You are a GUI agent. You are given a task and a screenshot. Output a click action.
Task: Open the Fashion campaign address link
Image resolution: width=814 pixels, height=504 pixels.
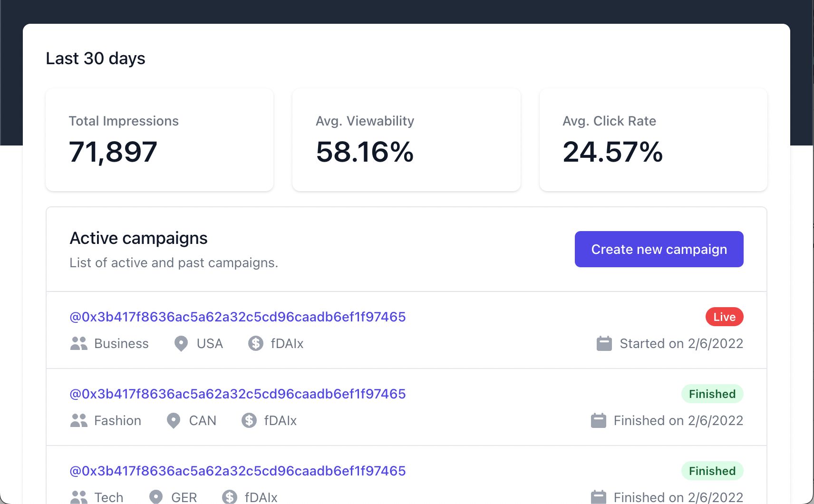tap(238, 394)
